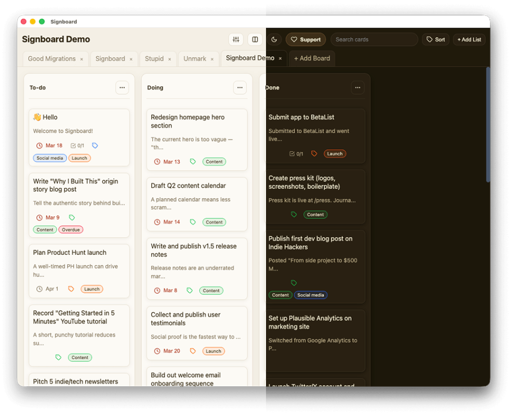Expand the Doing list options menu
The image size is (532, 416).
(x=240, y=88)
